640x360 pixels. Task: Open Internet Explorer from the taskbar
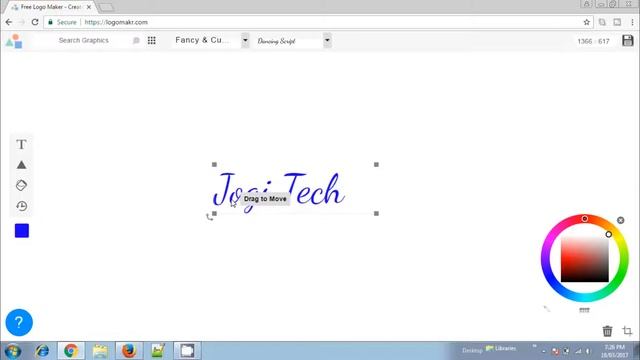click(x=42, y=351)
